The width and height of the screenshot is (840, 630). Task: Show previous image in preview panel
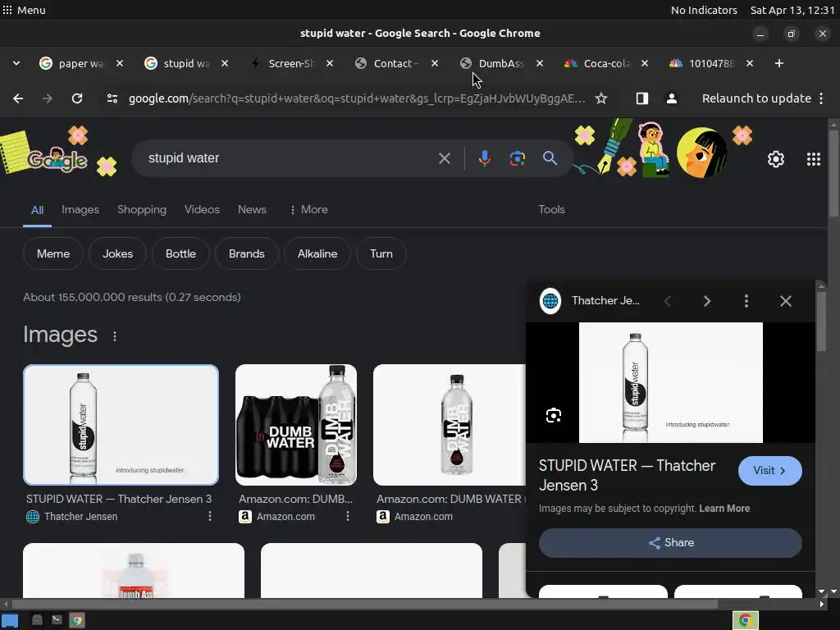pos(668,301)
